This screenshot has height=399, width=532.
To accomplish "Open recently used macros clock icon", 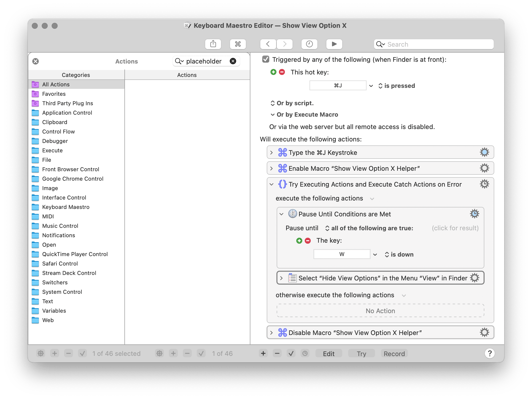I will click(x=309, y=44).
